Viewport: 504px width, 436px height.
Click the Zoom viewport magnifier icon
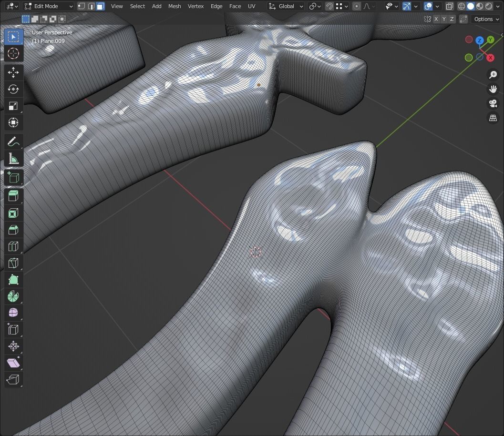(493, 74)
